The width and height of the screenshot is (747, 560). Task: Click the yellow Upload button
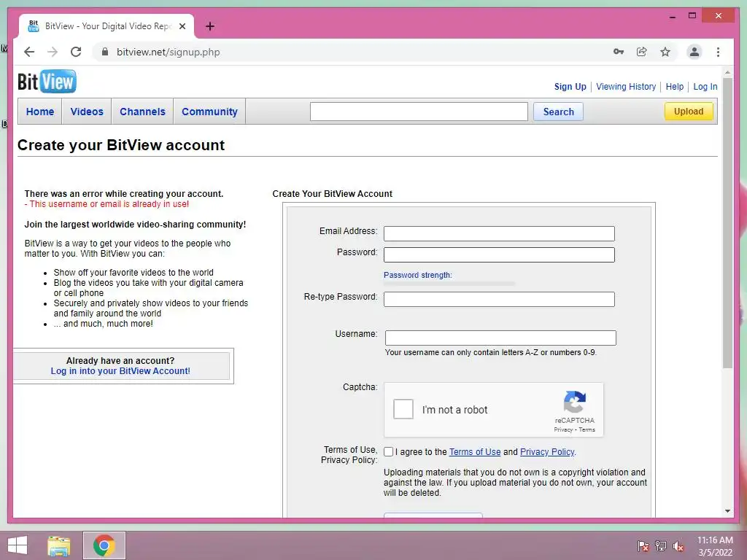689,112
